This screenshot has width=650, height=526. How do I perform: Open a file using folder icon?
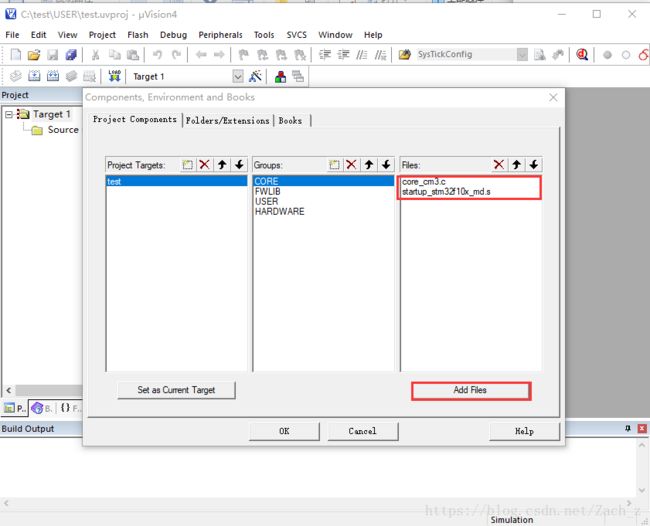coord(34,54)
